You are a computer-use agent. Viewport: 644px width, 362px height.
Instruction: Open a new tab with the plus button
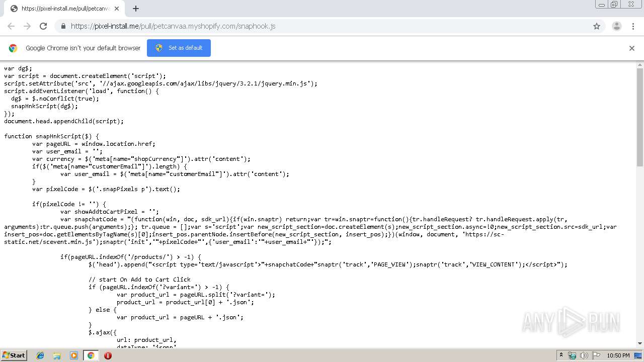135,9
